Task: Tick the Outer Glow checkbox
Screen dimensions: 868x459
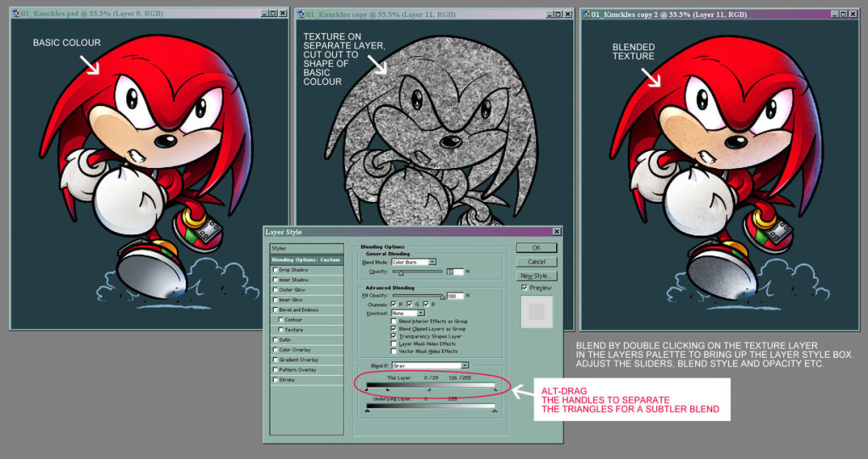Action: pos(275,289)
